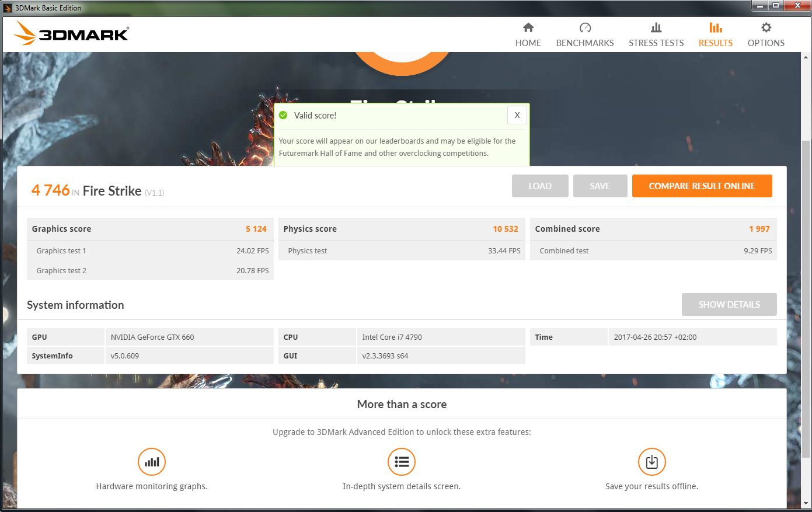The image size is (812, 512).
Task: Click NVIDIA GeForce GTX 660 value
Action: tap(152, 337)
